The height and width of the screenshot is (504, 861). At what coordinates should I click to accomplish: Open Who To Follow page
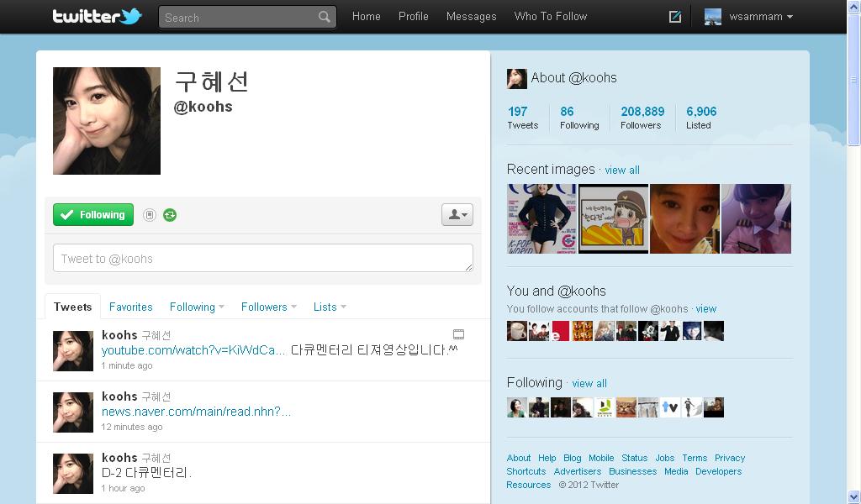point(551,17)
